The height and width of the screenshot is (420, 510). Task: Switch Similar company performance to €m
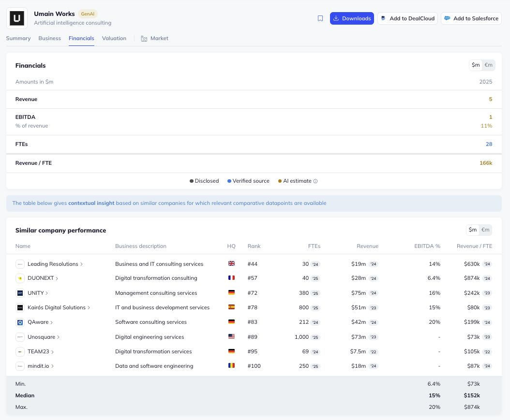[485, 230]
